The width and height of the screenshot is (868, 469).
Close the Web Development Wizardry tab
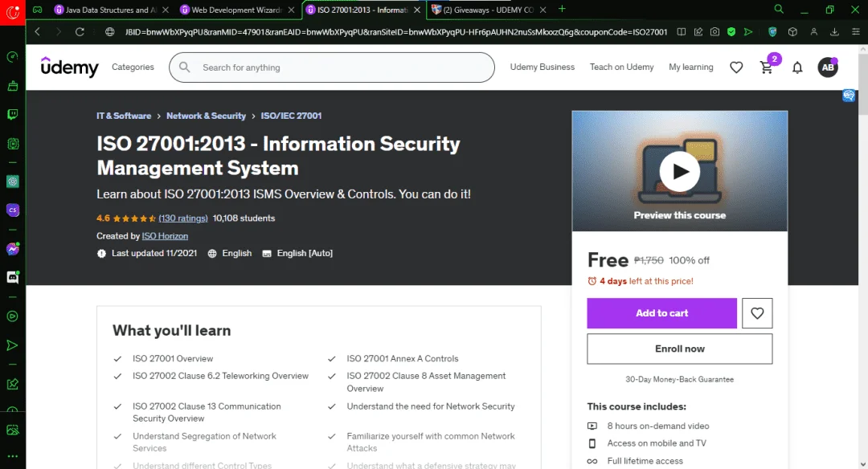(291, 10)
